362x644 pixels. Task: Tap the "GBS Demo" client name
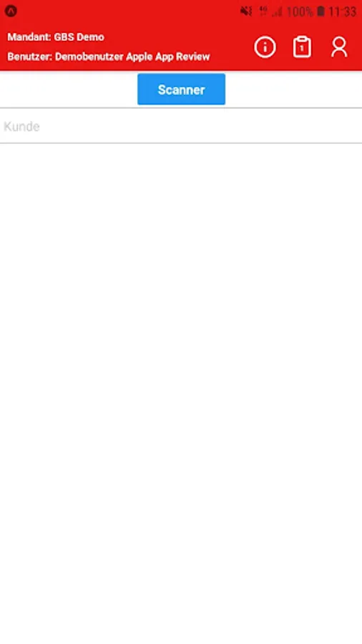[x=79, y=37]
